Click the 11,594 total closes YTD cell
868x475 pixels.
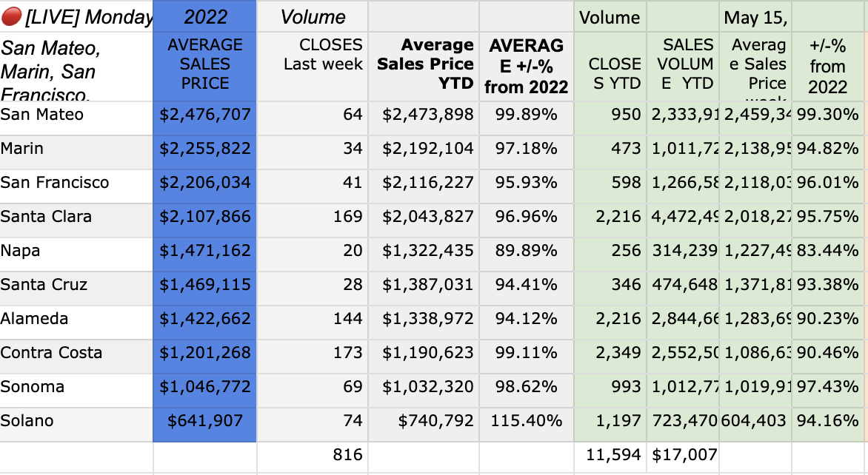click(x=610, y=458)
